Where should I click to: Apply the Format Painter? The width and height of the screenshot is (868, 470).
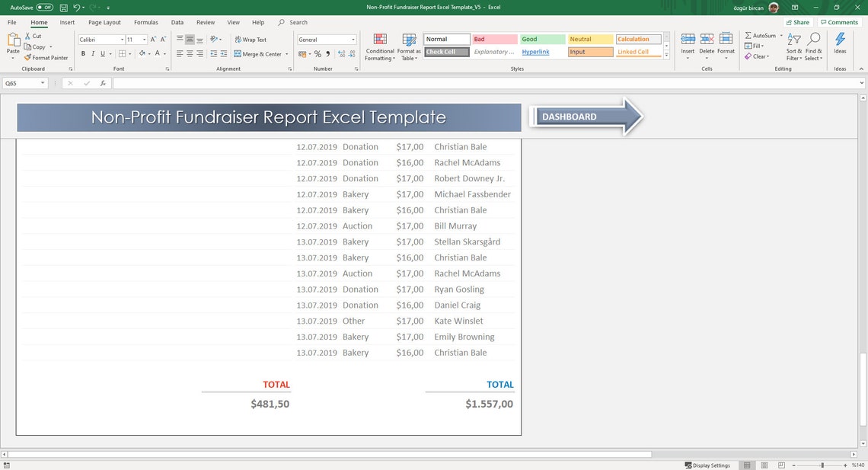click(46, 57)
